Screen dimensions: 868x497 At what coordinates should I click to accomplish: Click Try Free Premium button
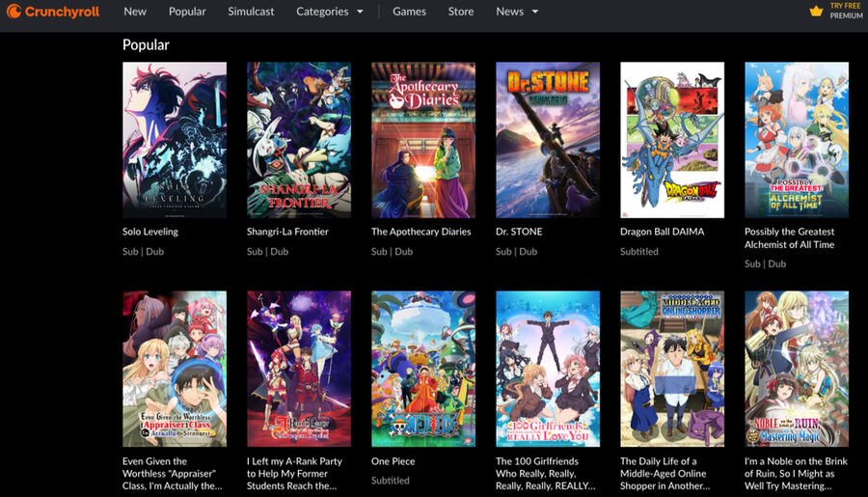846,12
